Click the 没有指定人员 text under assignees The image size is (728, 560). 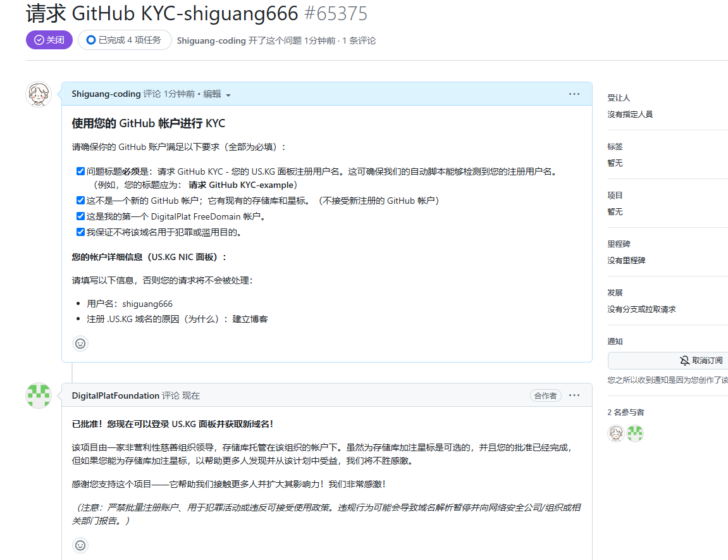click(630, 115)
